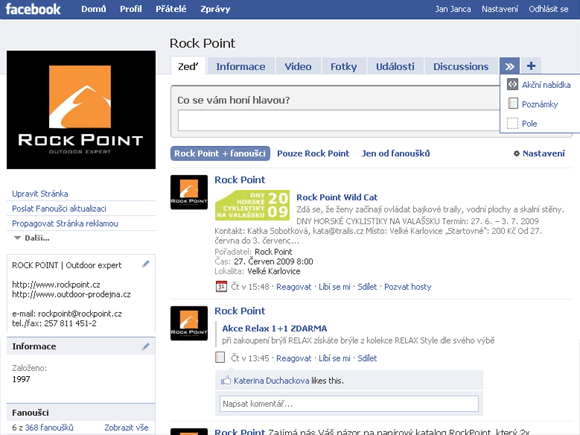580x435 pixels.
Task: Select Akční nabídka from dropdown
Action: (x=546, y=85)
